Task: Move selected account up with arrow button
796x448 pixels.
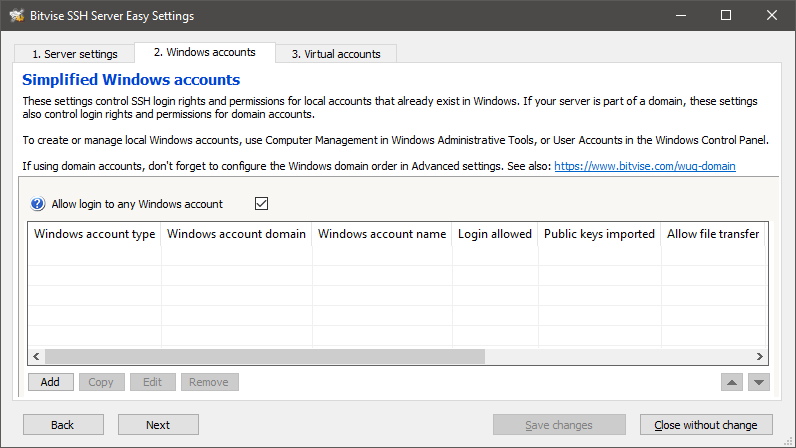Action: point(732,382)
